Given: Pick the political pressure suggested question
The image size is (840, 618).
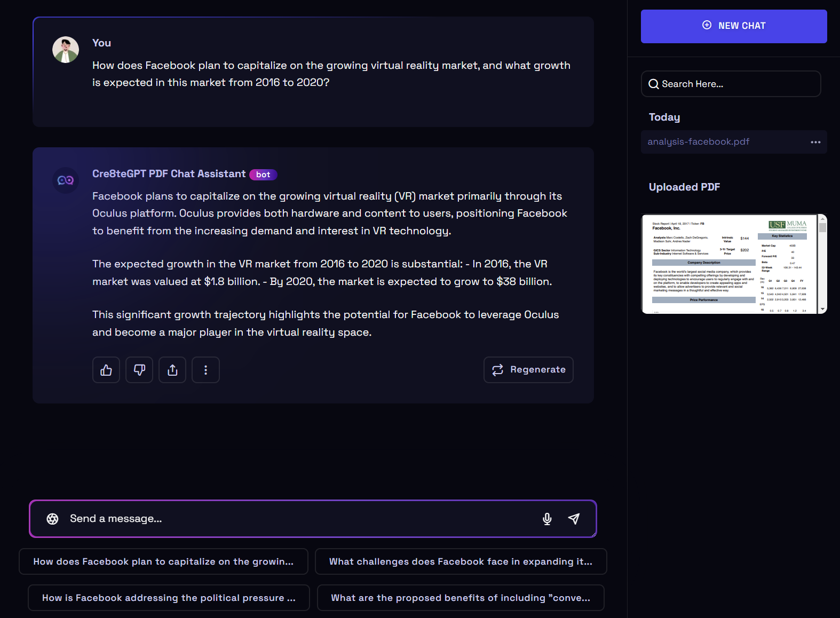Looking at the screenshot, I should [x=169, y=598].
